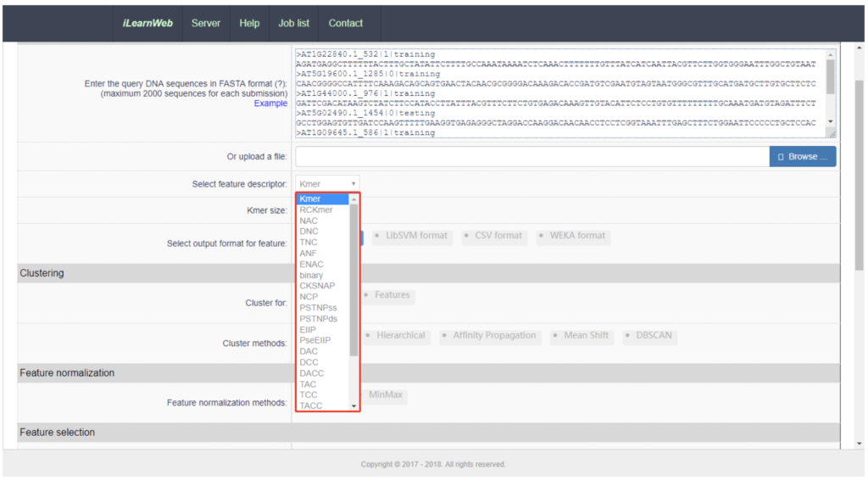Click the iLearnWeb brand logo

tap(147, 23)
